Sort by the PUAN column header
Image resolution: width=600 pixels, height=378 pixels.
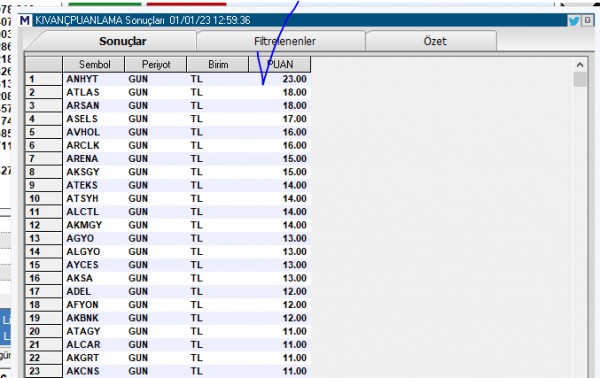[280, 64]
